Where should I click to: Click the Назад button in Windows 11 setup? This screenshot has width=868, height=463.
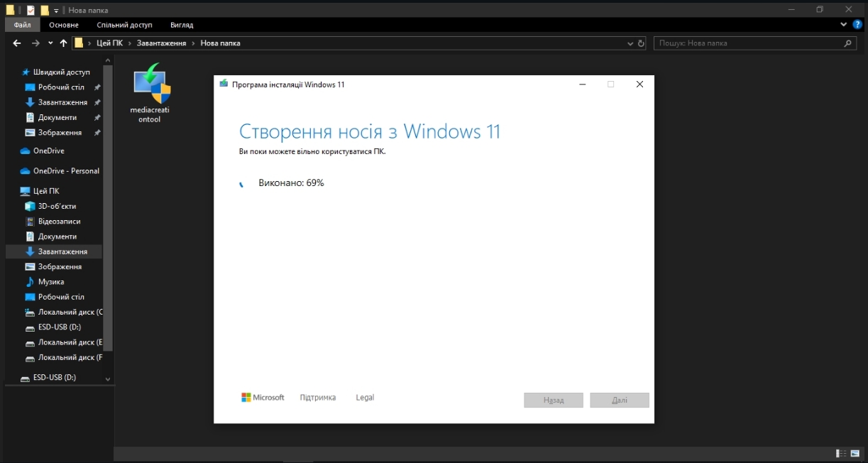(554, 401)
